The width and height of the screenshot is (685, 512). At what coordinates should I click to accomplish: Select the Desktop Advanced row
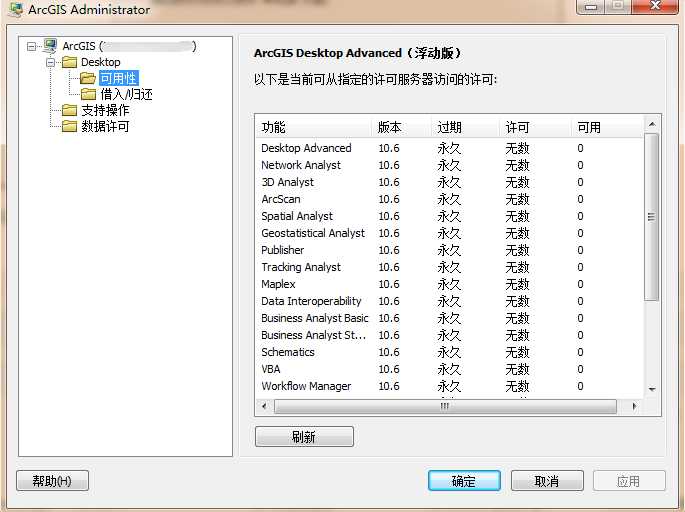pyautogui.click(x=450, y=148)
